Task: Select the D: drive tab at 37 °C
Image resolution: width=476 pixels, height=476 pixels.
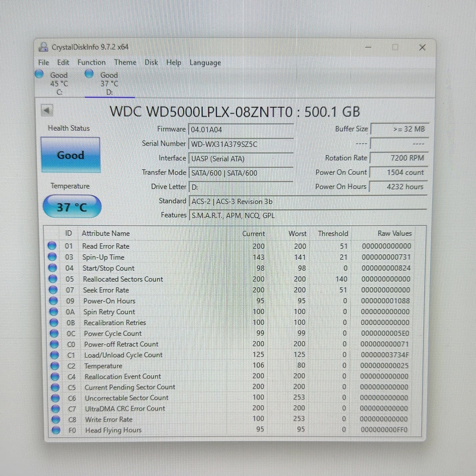Action: (x=109, y=83)
